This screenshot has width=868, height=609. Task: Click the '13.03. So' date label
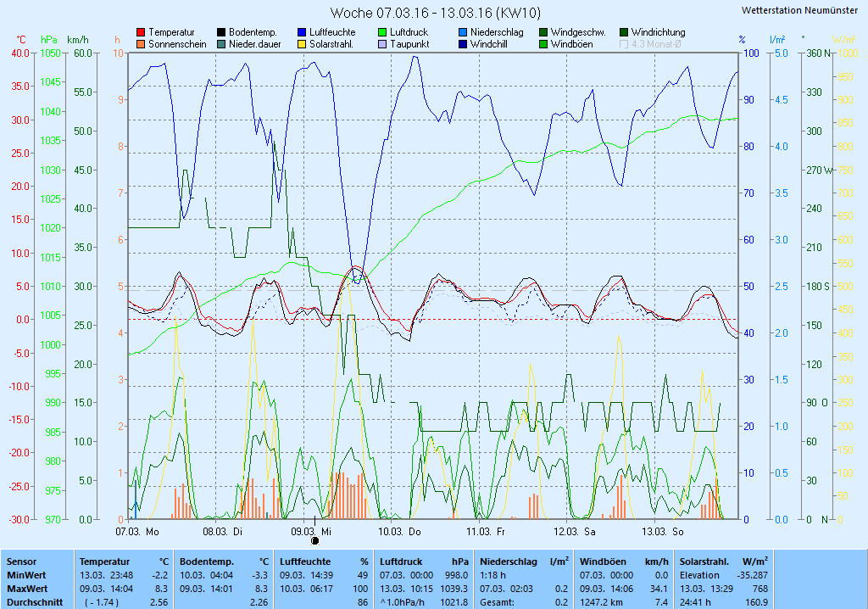tap(663, 532)
